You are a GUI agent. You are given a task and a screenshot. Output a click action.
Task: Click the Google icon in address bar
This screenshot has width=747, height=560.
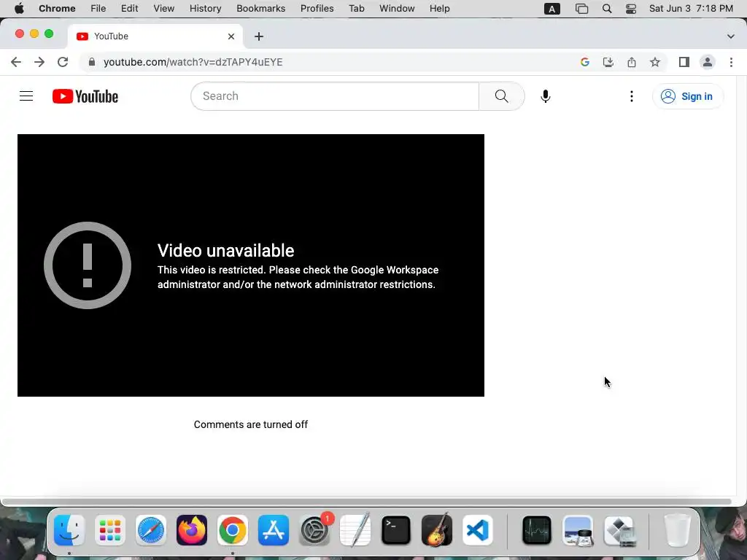(585, 62)
